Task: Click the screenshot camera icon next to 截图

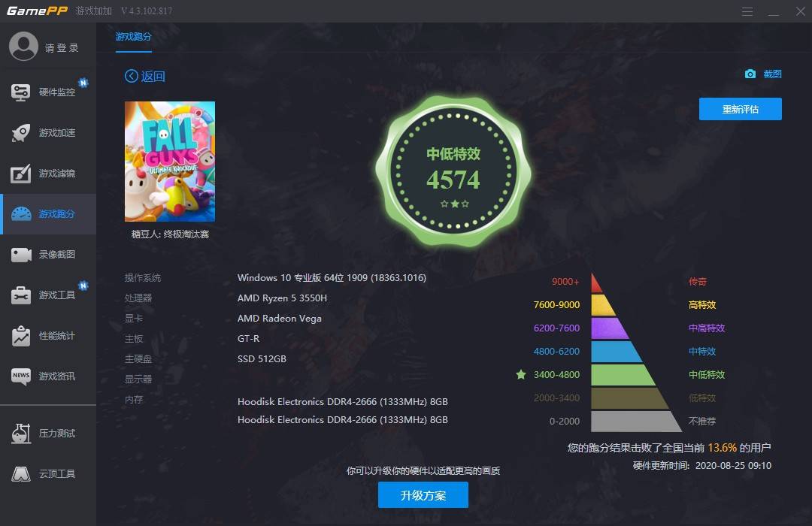Action: tap(750, 74)
